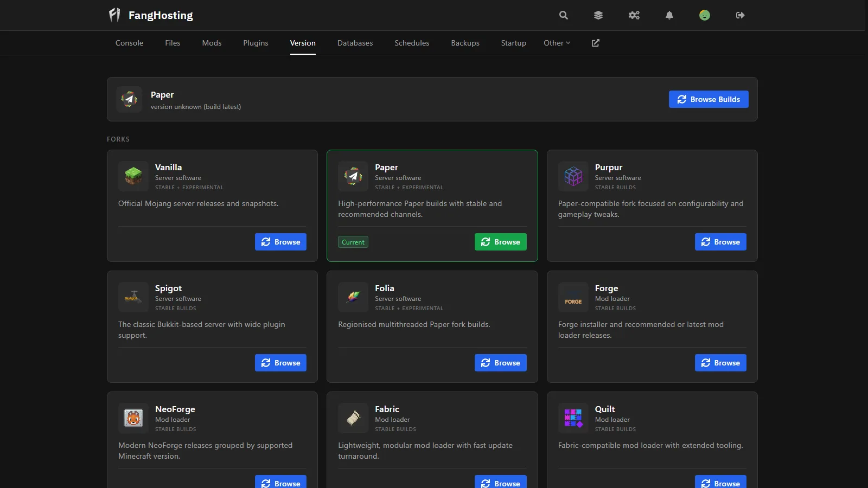Browse Vanilla server builds

(x=280, y=242)
